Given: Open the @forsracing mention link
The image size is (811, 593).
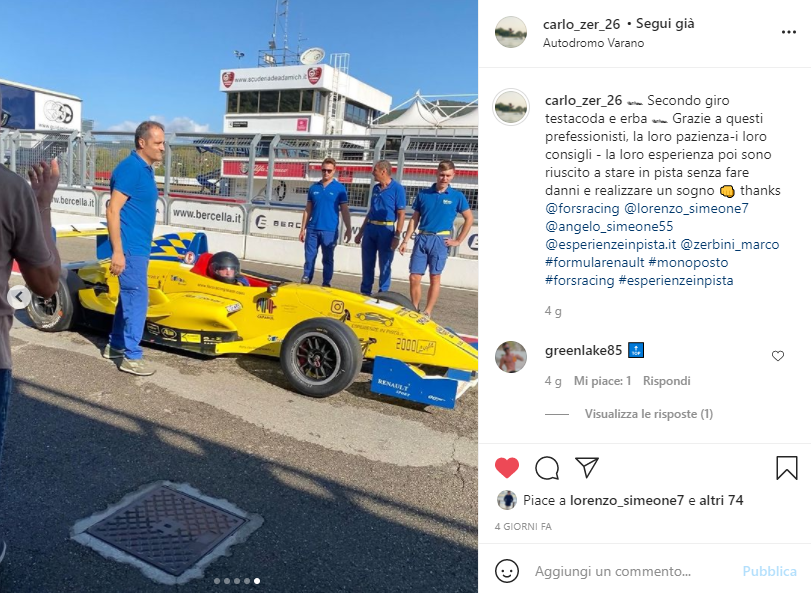Looking at the screenshot, I should (582, 208).
